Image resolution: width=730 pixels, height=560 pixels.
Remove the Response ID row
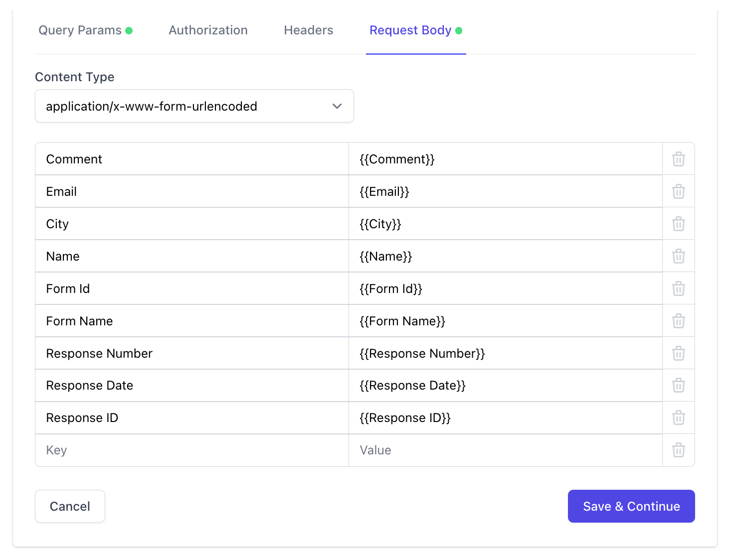tap(678, 418)
